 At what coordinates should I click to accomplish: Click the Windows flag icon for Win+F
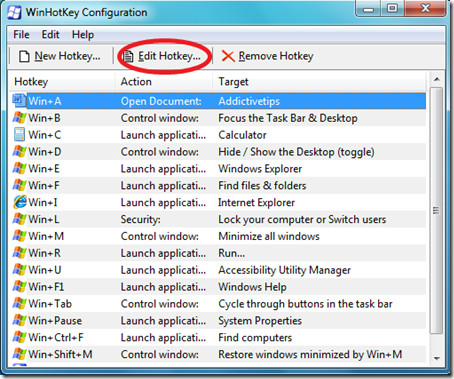(x=19, y=185)
